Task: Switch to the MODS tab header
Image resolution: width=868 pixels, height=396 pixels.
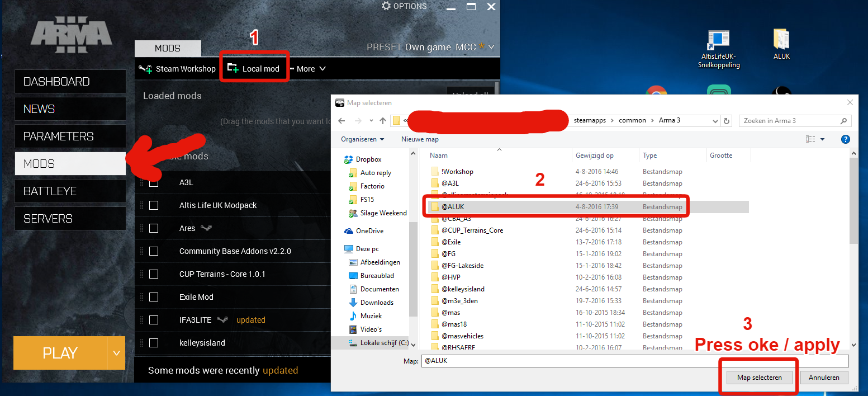Action: (168, 48)
